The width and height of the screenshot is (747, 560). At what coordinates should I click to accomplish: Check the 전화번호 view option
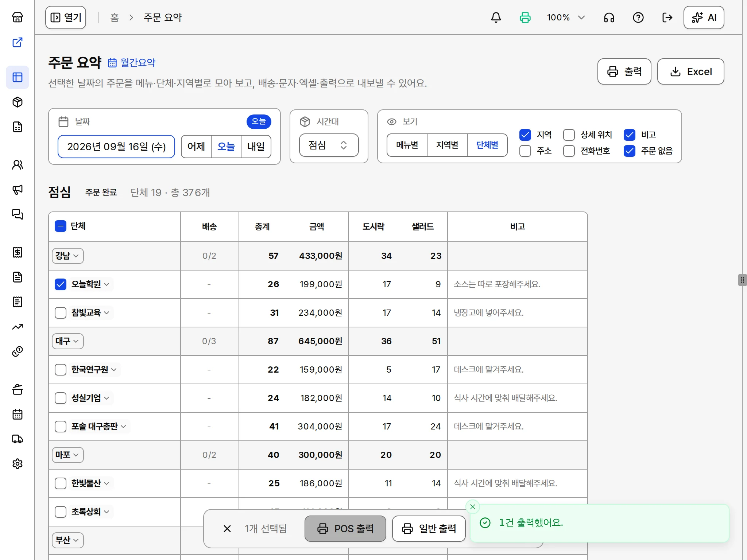[x=569, y=151]
